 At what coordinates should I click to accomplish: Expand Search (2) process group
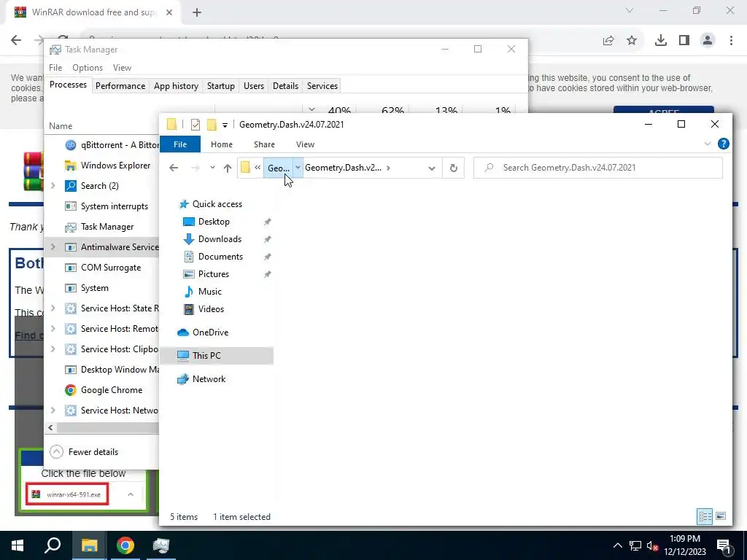pos(53,186)
